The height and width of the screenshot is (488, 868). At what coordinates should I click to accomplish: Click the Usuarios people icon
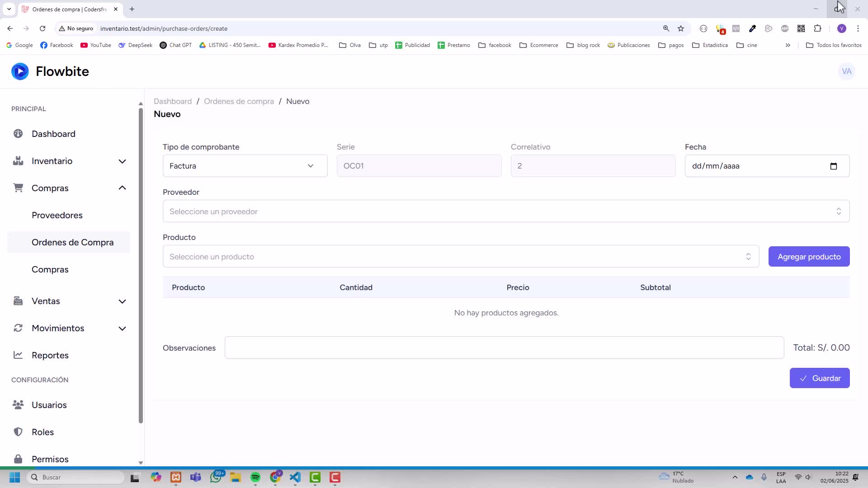tap(18, 405)
